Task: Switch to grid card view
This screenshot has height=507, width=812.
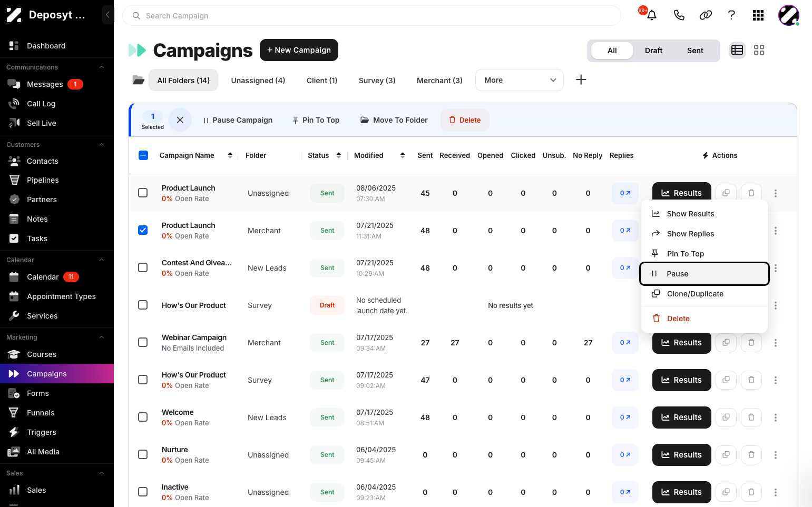Action: 759,50
